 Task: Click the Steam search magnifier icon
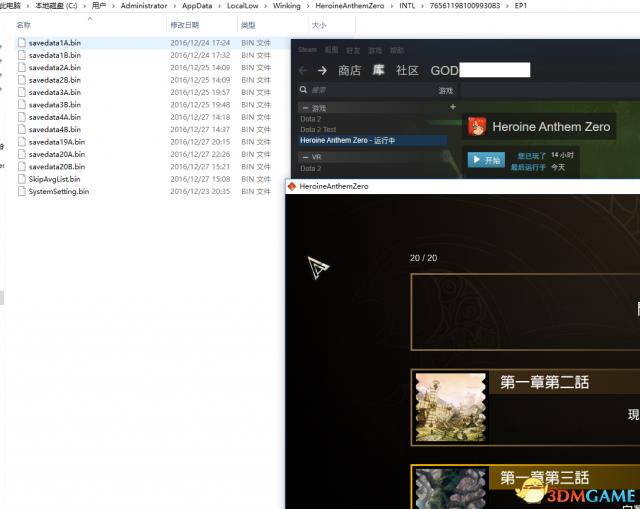click(x=303, y=90)
